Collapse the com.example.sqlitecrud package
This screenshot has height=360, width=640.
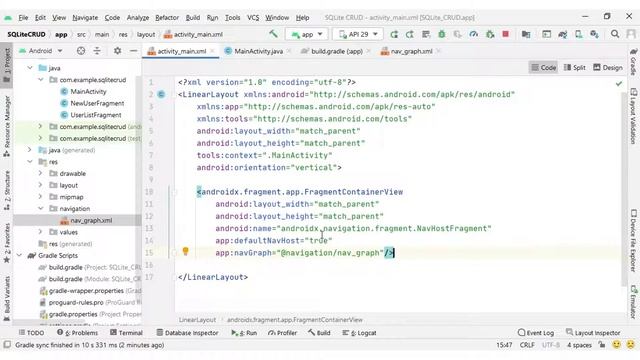tap(41, 80)
